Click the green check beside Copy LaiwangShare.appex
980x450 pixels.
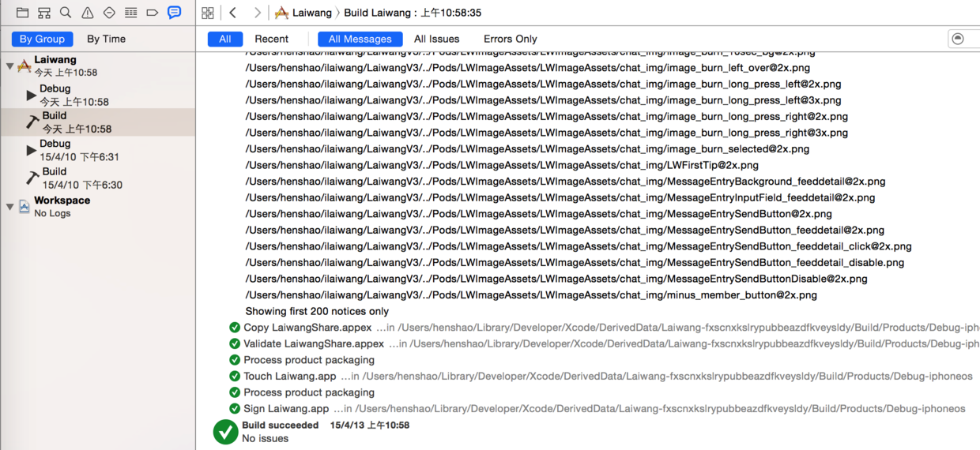[x=235, y=328]
